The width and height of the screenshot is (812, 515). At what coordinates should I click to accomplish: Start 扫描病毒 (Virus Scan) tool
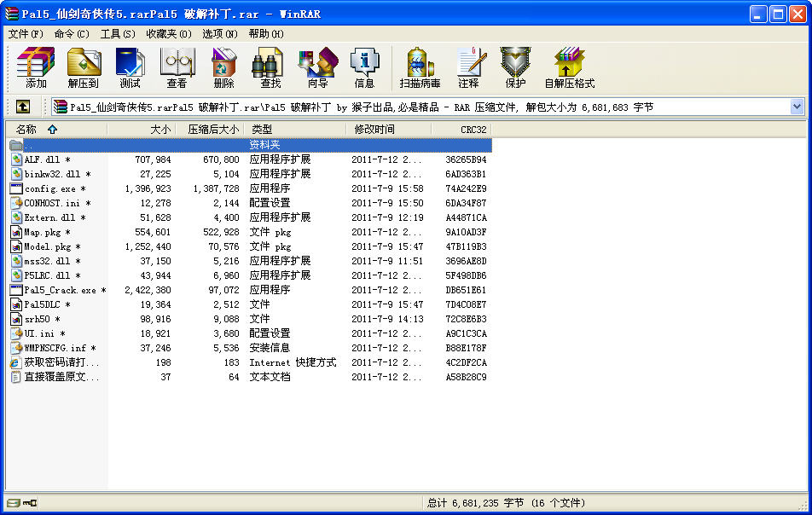pyautogui.click(x=420, y=68)
